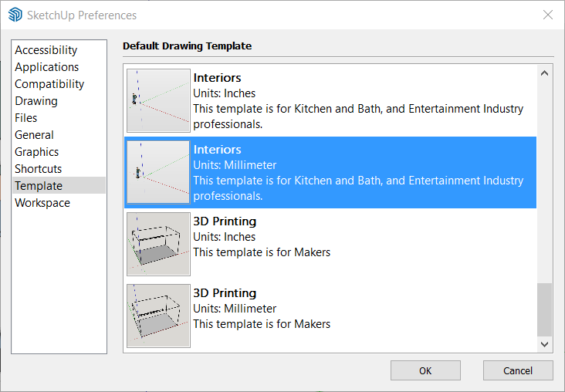The image size is (565, 392).
Task: Click the Interiors Millimeter template thumbnail
Action: pyautogui.click(x=158, y=172)
